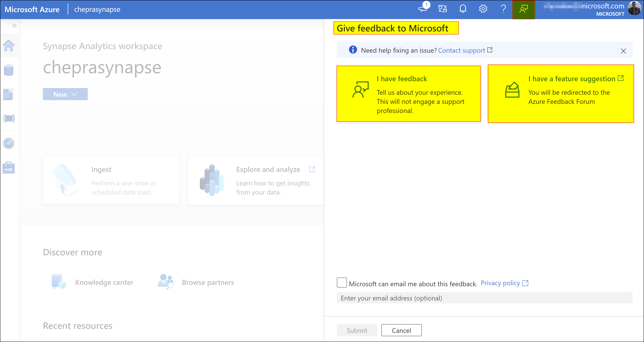Click the Submit button
The width and height of the screenshot is (644, 342).
(357, 330)
